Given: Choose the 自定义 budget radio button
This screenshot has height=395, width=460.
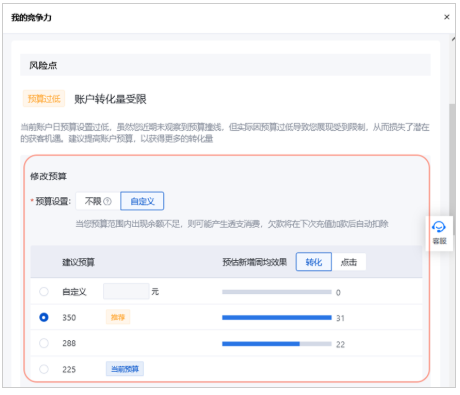Looking at the screenshot, I should pos(44,292).
